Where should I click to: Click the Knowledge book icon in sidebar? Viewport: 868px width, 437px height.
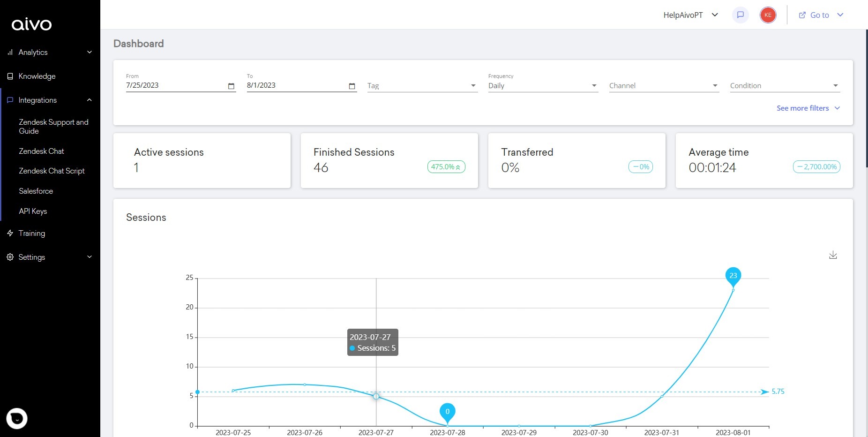[10, 76]
